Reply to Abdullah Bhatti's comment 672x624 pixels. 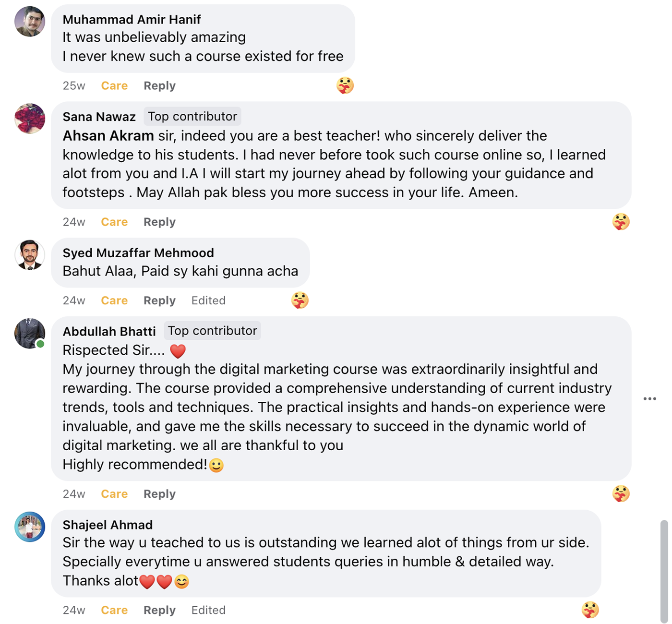(x=159, y=494)
